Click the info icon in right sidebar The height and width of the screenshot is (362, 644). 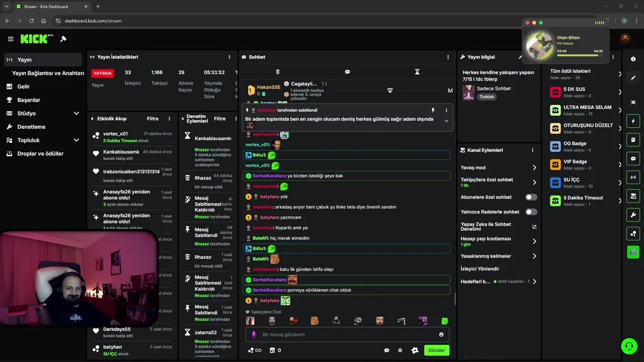633,59
